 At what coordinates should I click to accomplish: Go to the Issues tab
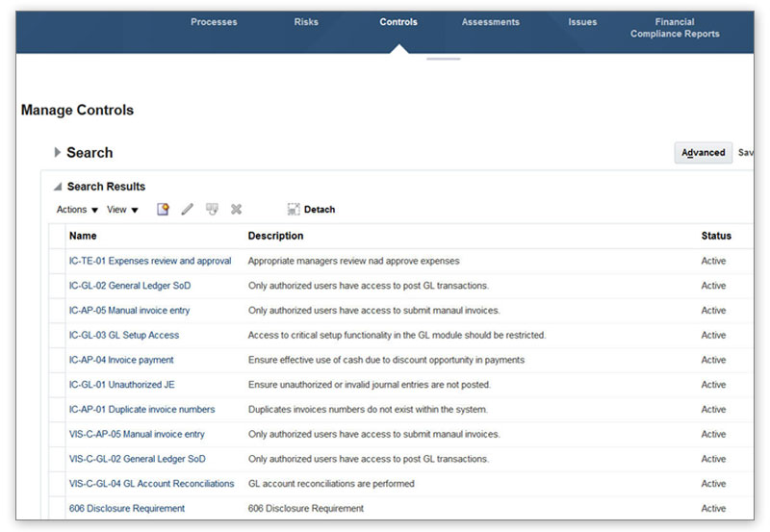(x=582, y=22)
